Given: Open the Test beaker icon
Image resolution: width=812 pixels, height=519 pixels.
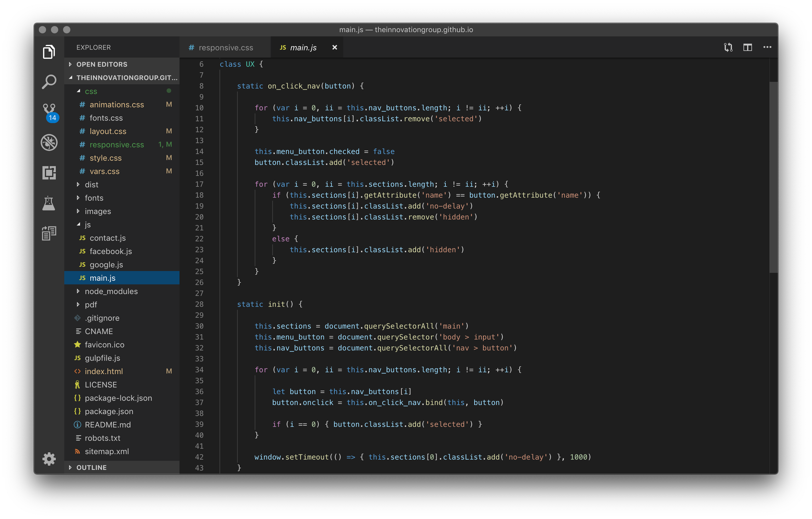Looking at the screenshot, I should pyautogui.click(x=49, y=203).
